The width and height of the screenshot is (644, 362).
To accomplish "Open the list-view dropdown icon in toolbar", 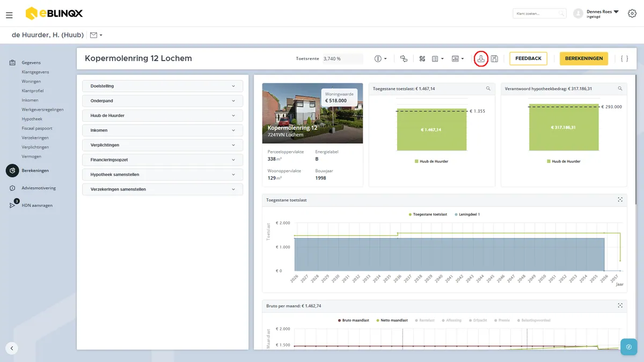I will coord(438,58).
